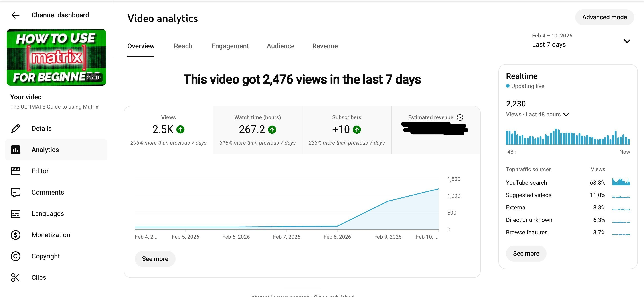This screenshot has width=644, height=297.
Task: Open Comments via the speech bubble icon
Action: coord(16,192)
